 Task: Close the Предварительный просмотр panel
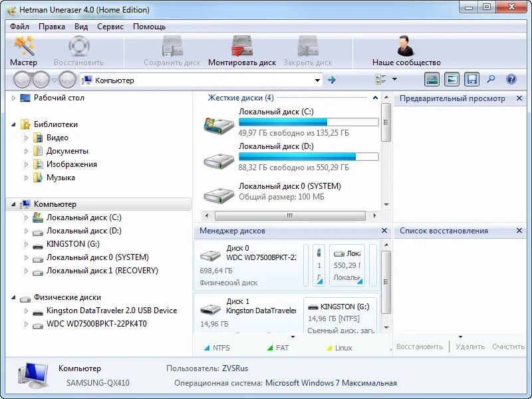(x=519, y=98)
